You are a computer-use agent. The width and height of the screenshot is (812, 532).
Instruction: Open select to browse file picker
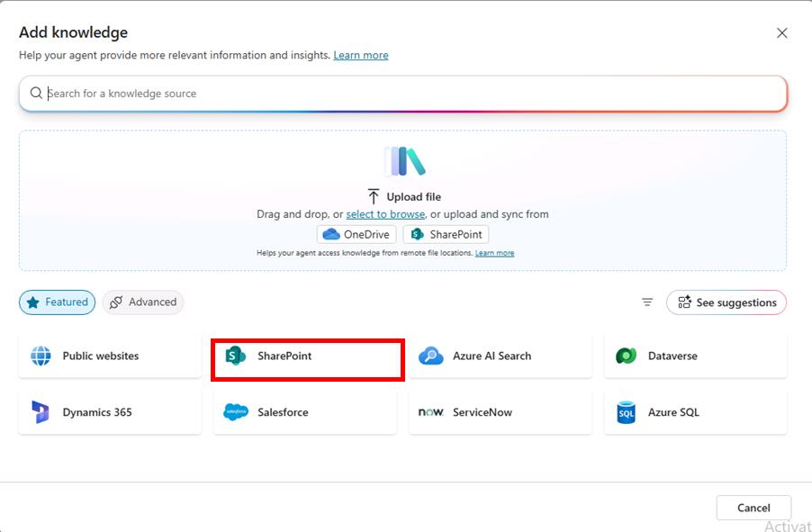click(385, 214)
